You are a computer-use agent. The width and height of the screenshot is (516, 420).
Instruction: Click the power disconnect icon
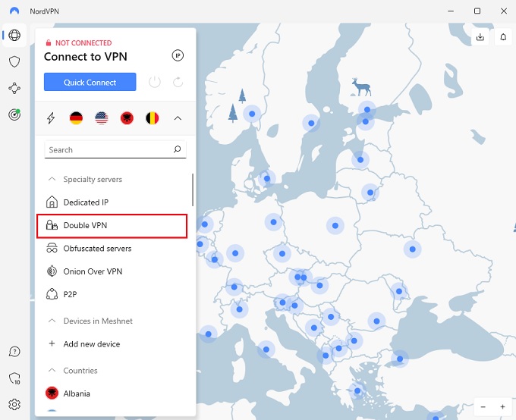click(155, 82)
